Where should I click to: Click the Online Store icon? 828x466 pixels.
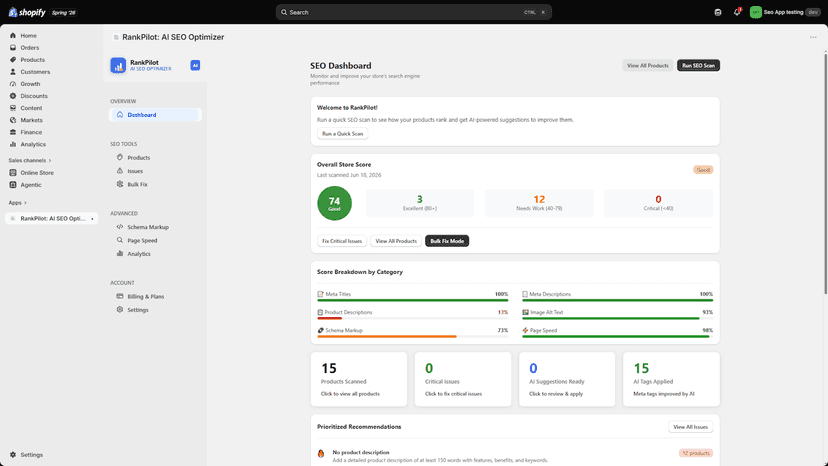pos(13,173)
